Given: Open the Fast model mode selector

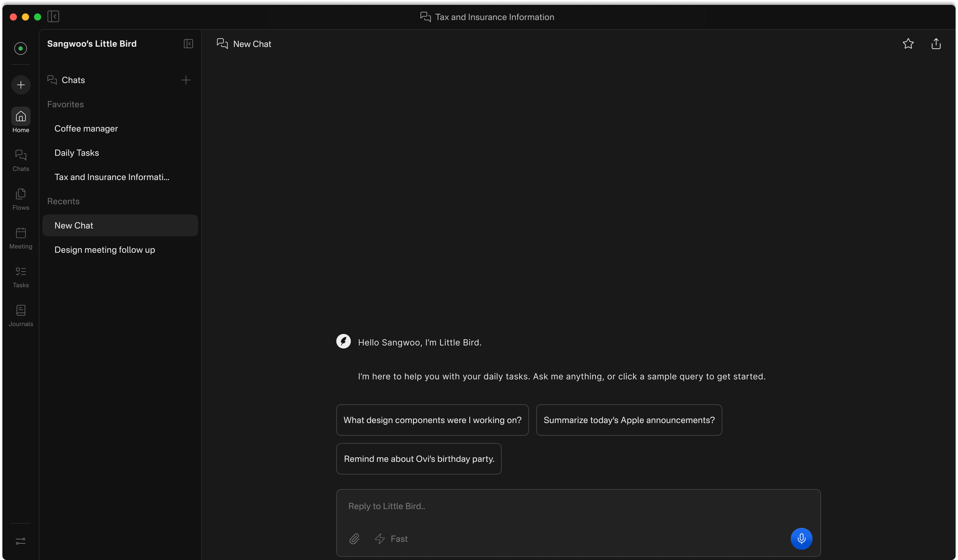Looking at the screenshot, I should point(391,539).
